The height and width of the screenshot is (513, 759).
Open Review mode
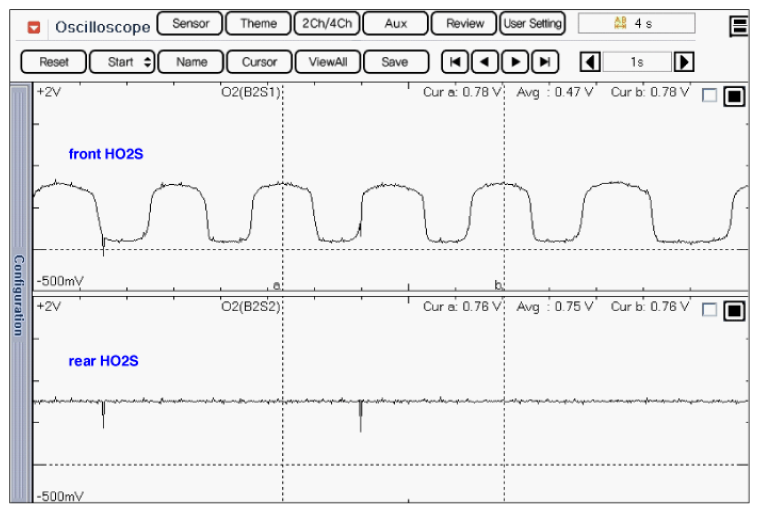point(464,23)
